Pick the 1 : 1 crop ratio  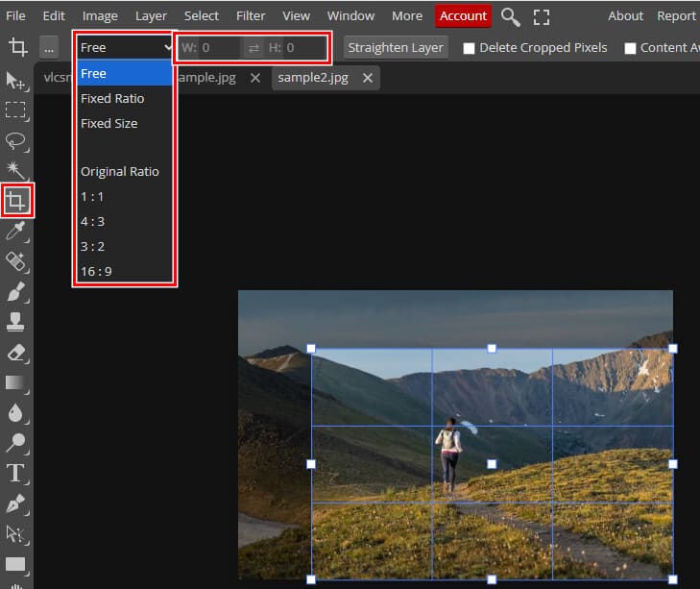(125, 197)
